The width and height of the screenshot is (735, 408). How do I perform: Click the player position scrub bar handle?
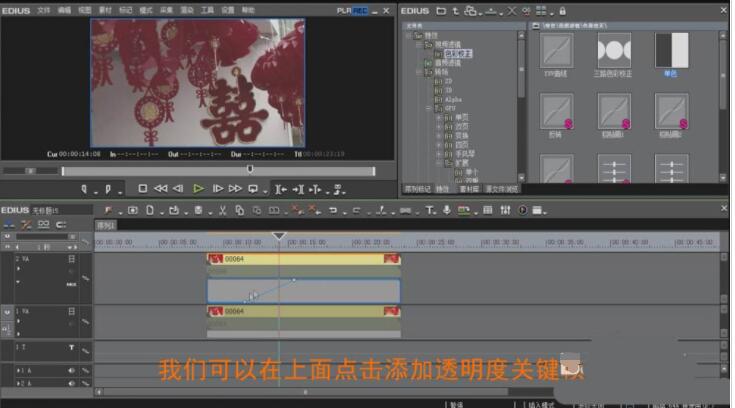250,169
